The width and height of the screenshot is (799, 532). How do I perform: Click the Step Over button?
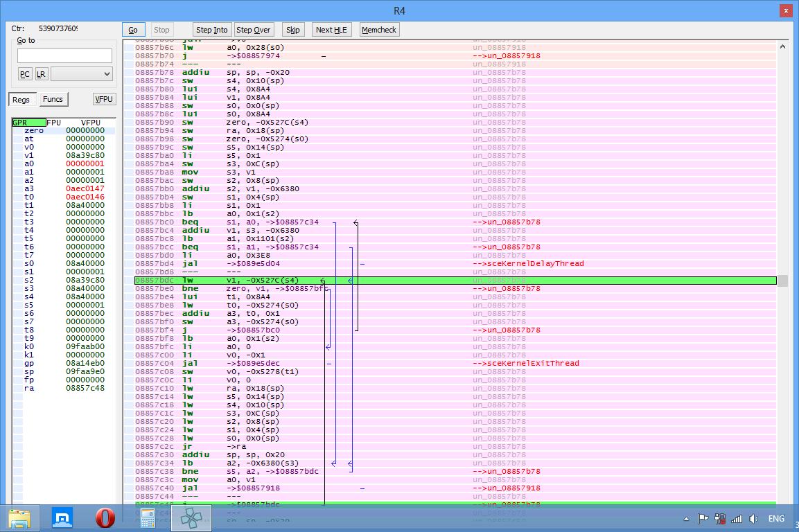254,30
